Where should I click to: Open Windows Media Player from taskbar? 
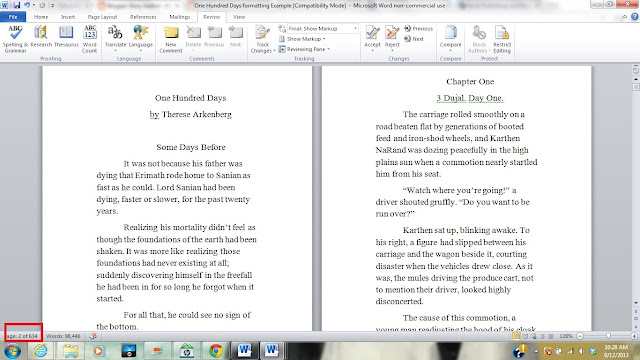pos(99,351)
